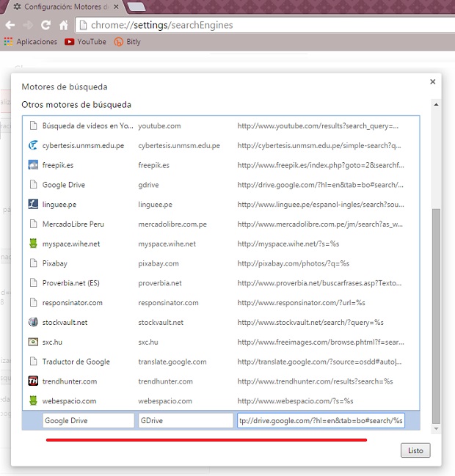Click the translate.google.com keyword cell
This screenshot has width=455, height=476.
(172, 362)
